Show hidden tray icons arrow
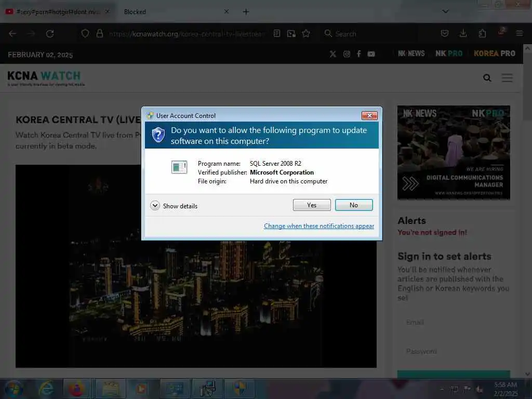The height and width of the screenshot is (399, 532). [x=442, y=389]
